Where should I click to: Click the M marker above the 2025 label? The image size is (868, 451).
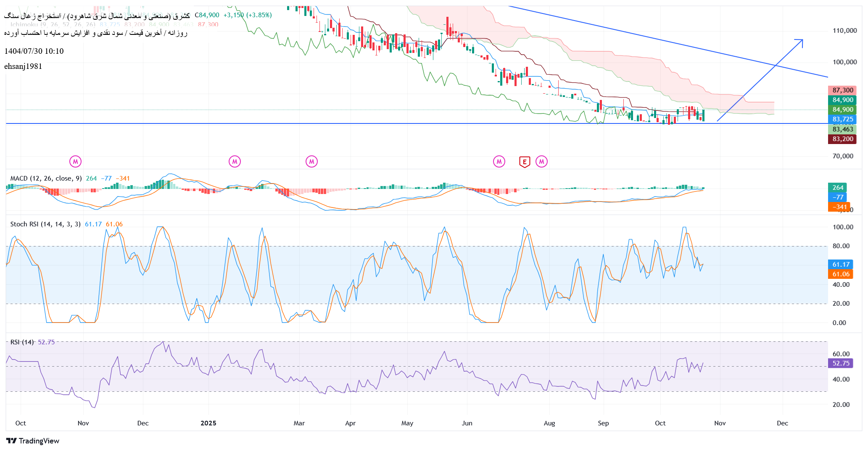click(x=235, y=161)
